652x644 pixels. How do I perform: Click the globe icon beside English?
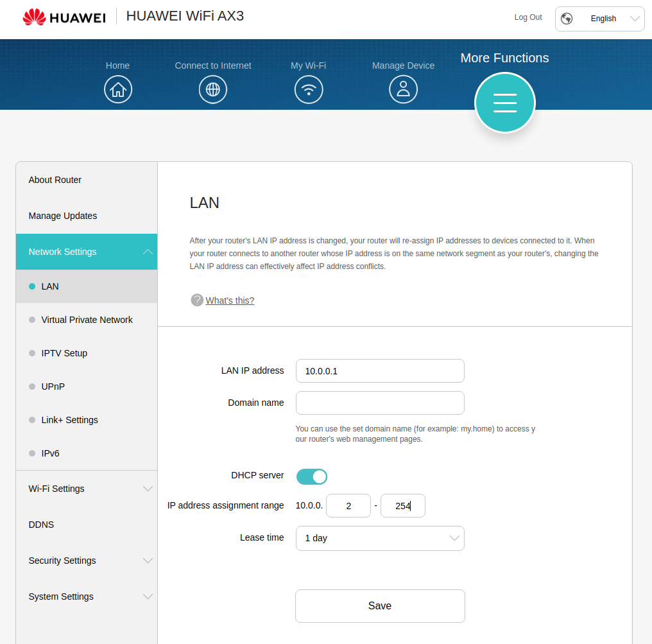[567, 19]
